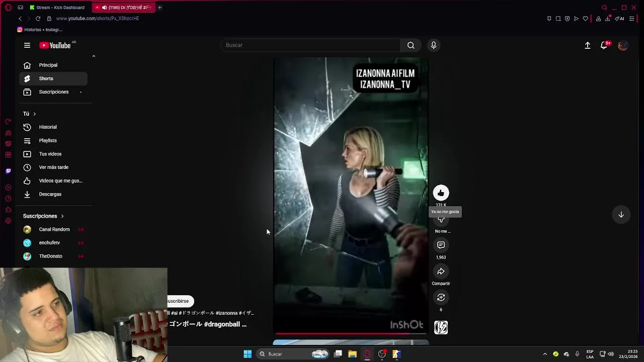The height and width of the screenshot is (362, 644).
Task: Dislike this Short
Action: 441,220
